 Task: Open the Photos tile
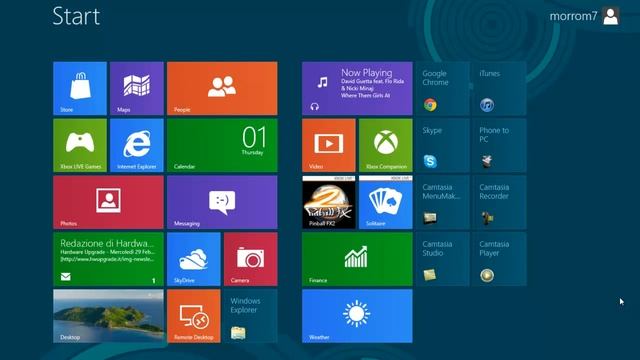tap(109, 202)
